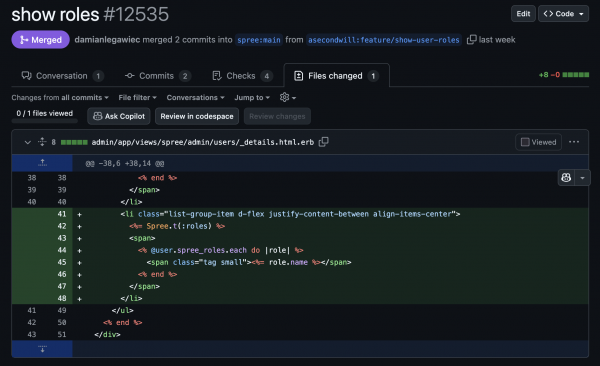Expand hidden lines above the diff hunk
The height and width of the screenshot is (366, 600).
42,163
